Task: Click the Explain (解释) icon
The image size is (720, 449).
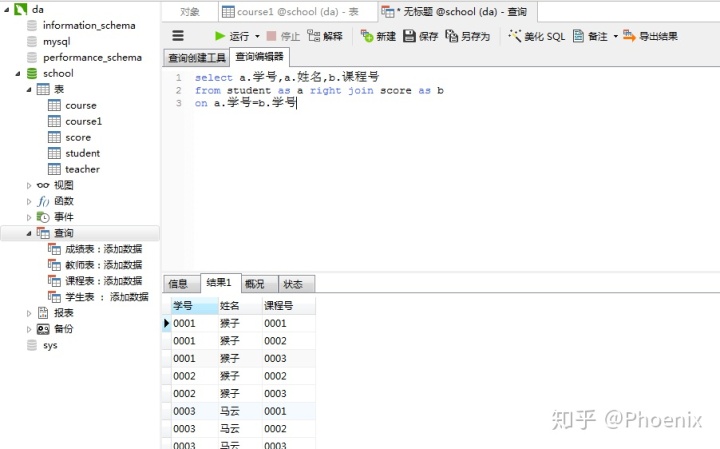Action: [314, 36]
